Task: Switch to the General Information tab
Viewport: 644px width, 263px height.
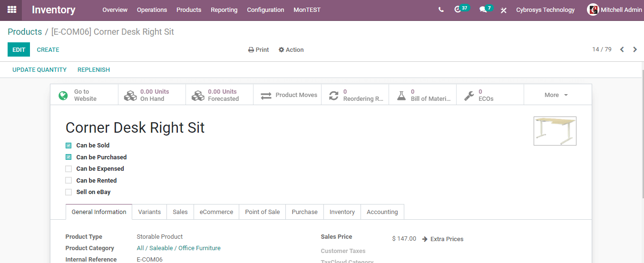Action: click(99, 212)
